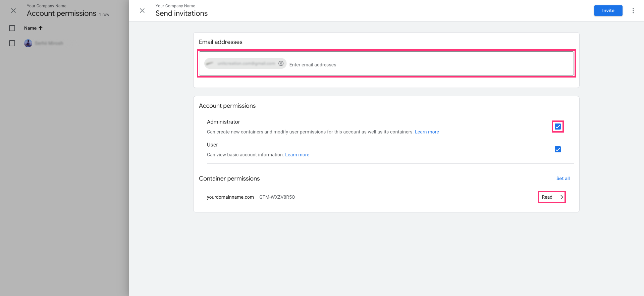Viewport: 644px width, 296px height.
Task: Click the yourdomainname.com container name
Action: (230, 197)
